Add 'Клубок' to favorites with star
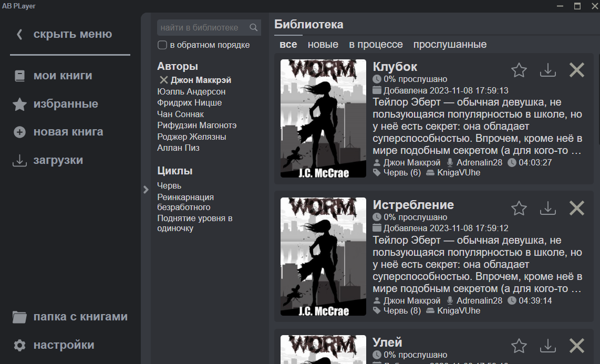 [x=519, y=70]
